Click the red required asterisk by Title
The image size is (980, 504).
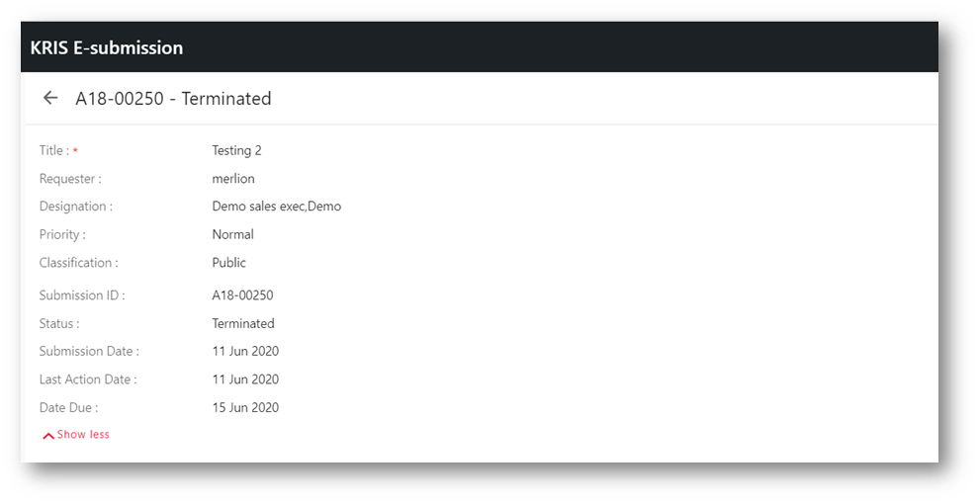tap(75, 150)
